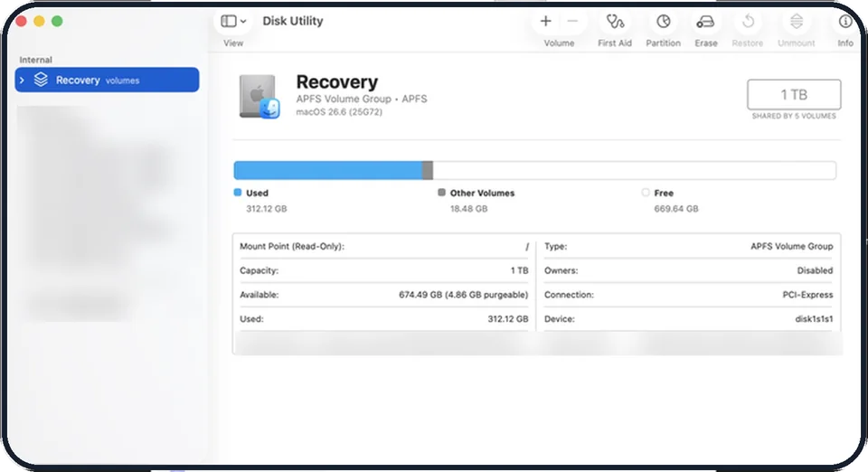Viewport: 868px width, 472px height.
Task: Click the stacked layers icon beside Recovery
Action: (x=41, y=80)
